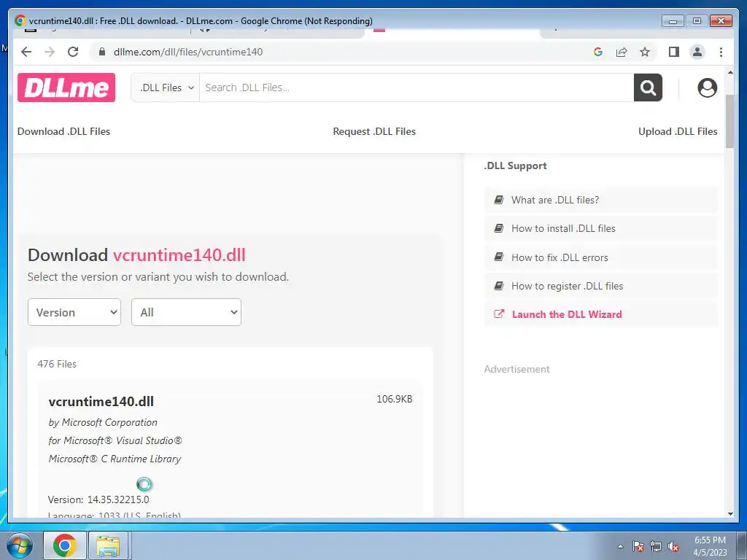The width and height of the screenshot is (747, 560).
Task: Click book icon beside How to register .DLL files
Action: pos(499,286)
